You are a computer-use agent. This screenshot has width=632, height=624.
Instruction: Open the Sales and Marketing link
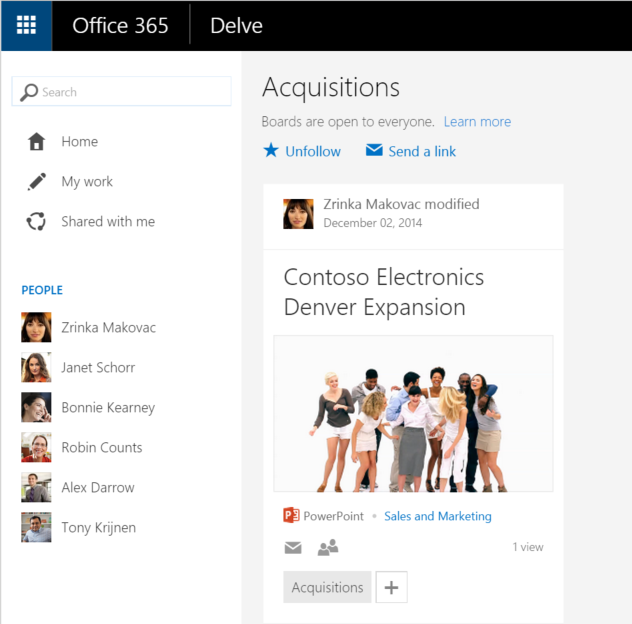point(438,516)
